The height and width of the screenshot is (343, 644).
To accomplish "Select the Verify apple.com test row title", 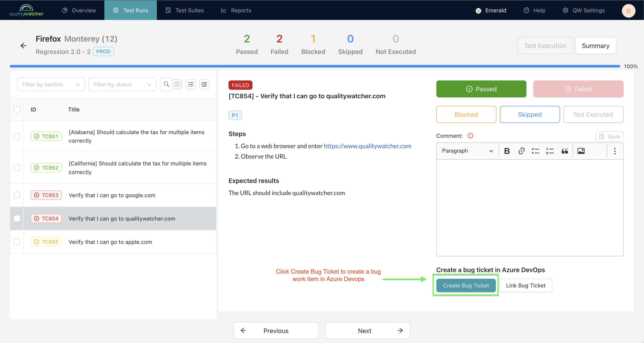I will point(110,242).
